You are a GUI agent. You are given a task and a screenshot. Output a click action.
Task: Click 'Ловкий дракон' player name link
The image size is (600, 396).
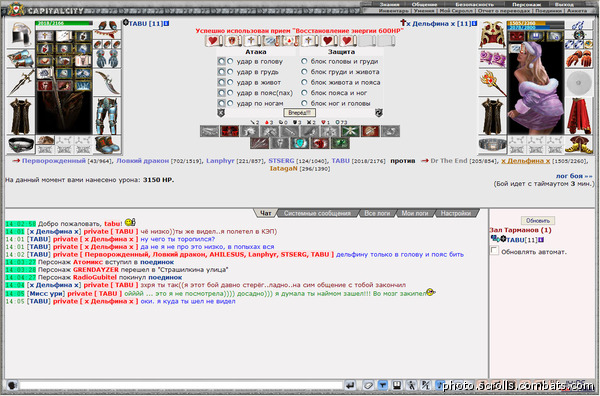(142, 161)
